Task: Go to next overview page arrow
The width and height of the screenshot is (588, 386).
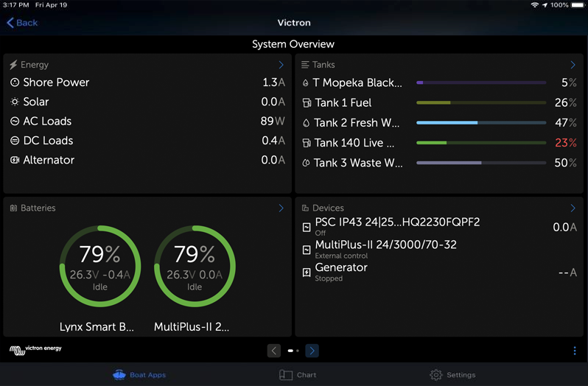Action: coord(312,351)
